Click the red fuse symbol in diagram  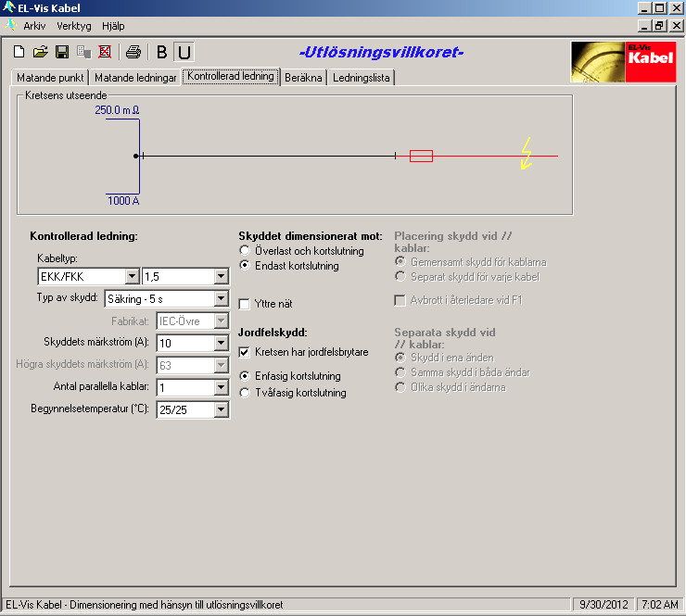click(421, 157)
